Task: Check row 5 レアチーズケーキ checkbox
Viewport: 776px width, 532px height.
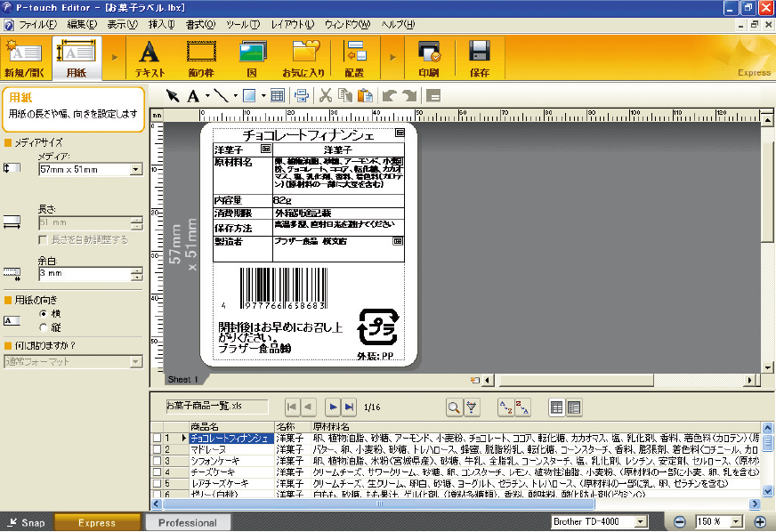Action: (x=157, y=483)
